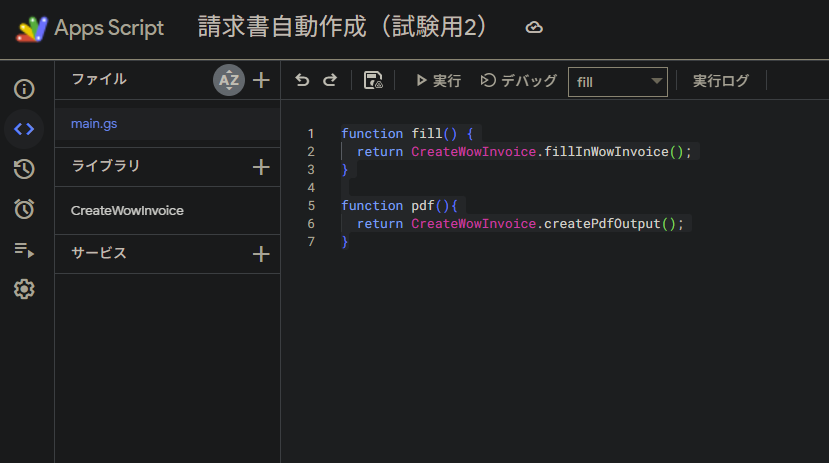The height and width of the screenshot is (463, 829).
Task: Click the サービス section header
Action: pyautogui.click(x=99, y=253)
